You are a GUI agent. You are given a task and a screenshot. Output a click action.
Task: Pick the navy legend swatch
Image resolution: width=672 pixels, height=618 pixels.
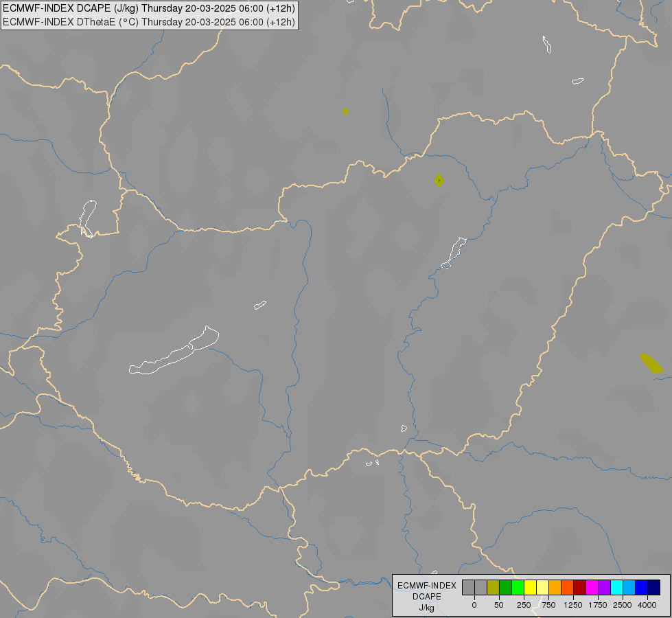654,587
